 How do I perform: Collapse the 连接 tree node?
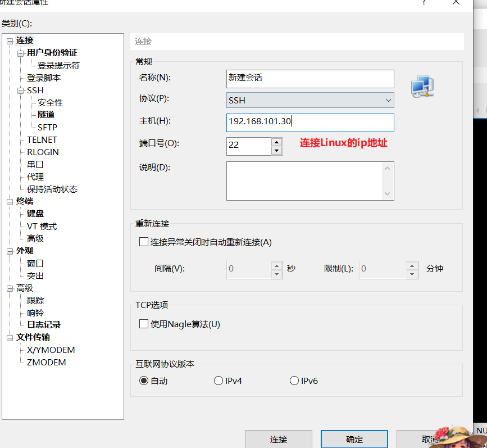pyautogui.click(x=9, y=40)
